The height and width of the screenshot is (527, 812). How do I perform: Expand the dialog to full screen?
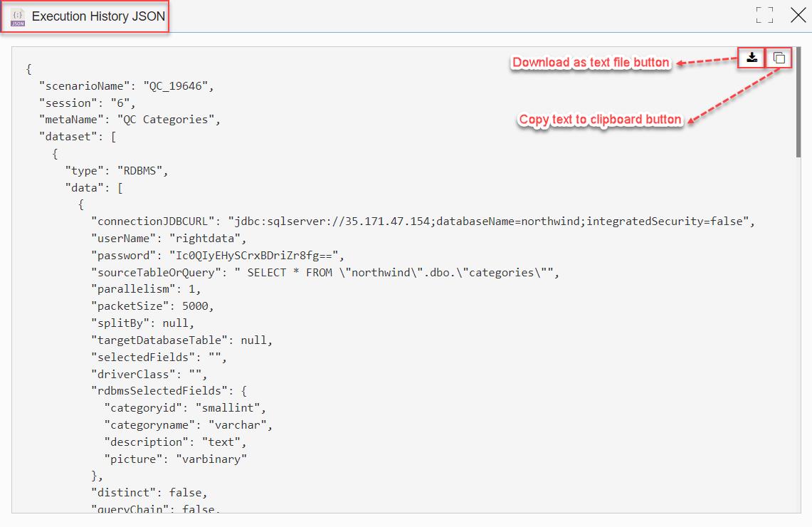[764, 15]
